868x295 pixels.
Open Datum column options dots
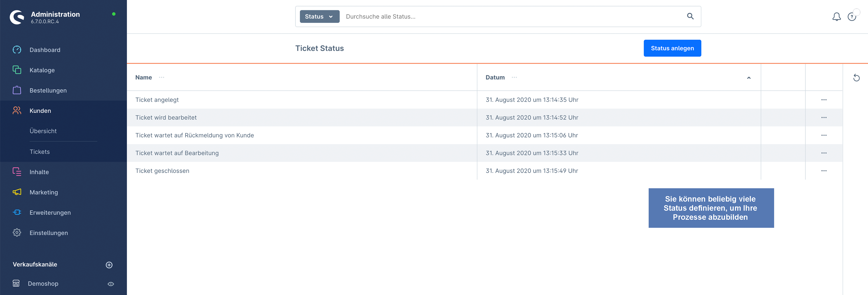coord(514,77)
